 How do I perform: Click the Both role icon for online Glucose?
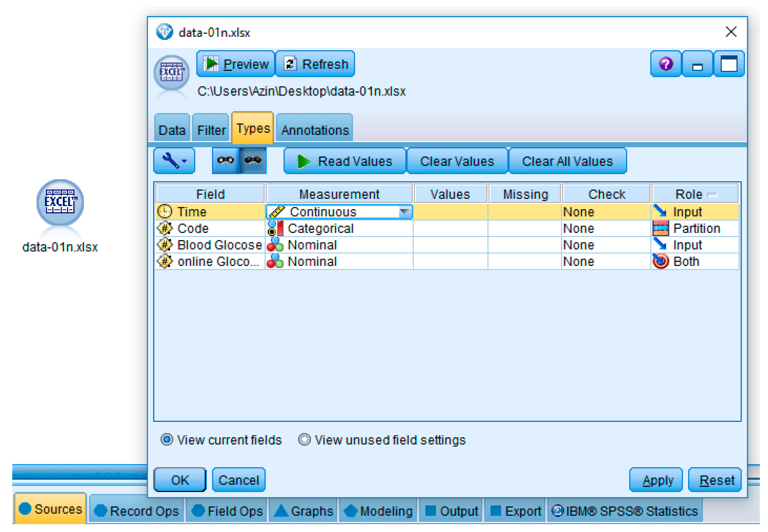coord(660,261)
